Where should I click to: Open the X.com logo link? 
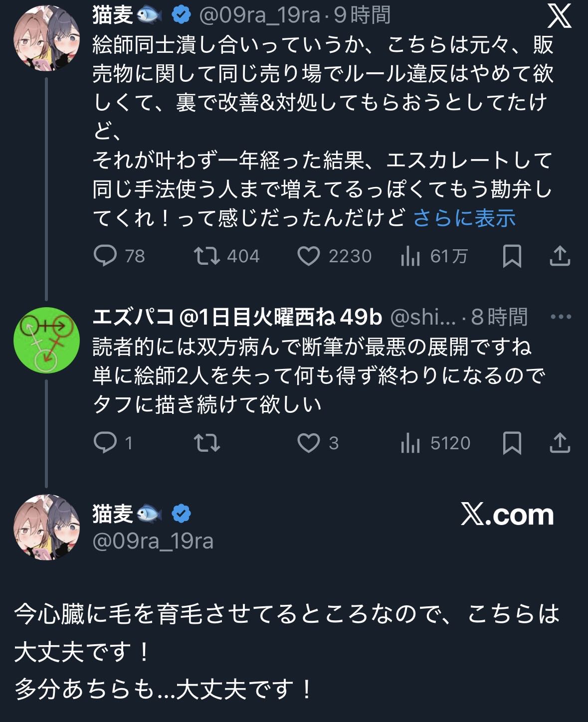[507, 514]
